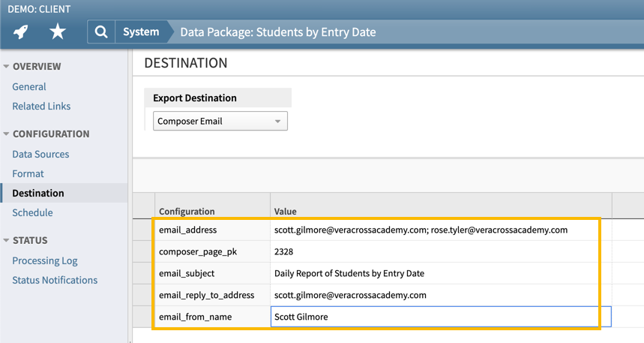Collapse the STATUS section

pos(6,240)
